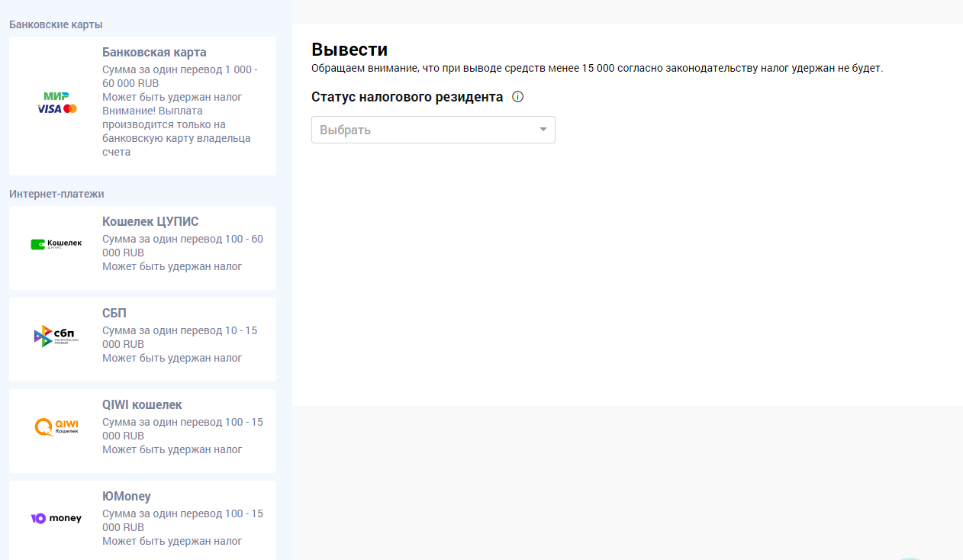Show tax resident status info icon
This screenshot has height=560, width=963.
pyautogui.click(x=517, y=97)
